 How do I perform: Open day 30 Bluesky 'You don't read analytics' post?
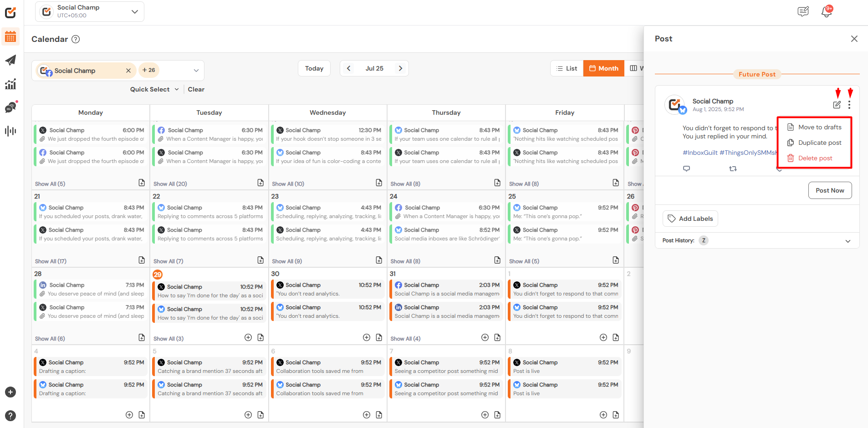328,311
